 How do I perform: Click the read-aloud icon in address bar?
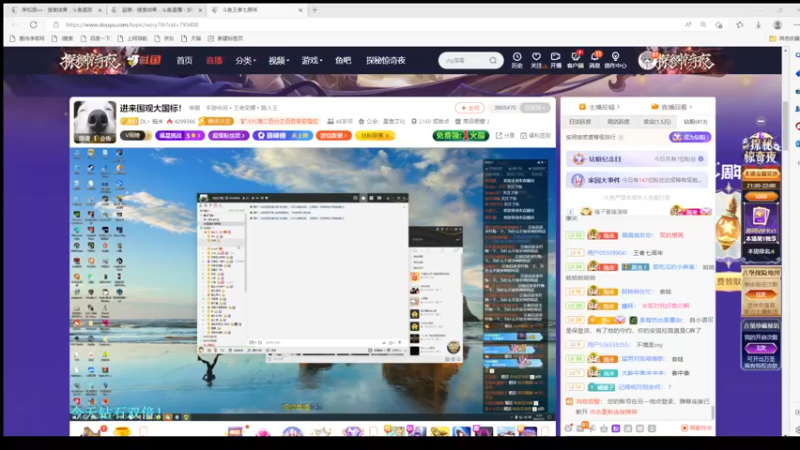(688, 24)
